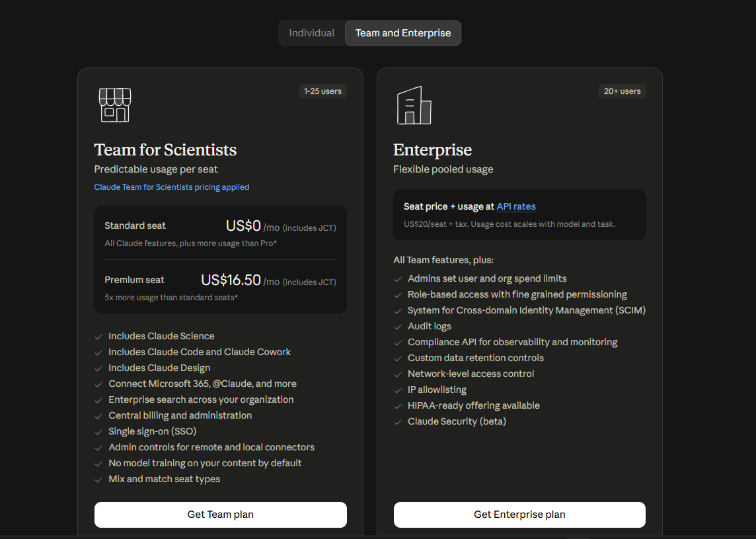Click checkmark next to Claude Security (beta)
Screen dimensions: 756x539
coord(398,423)
